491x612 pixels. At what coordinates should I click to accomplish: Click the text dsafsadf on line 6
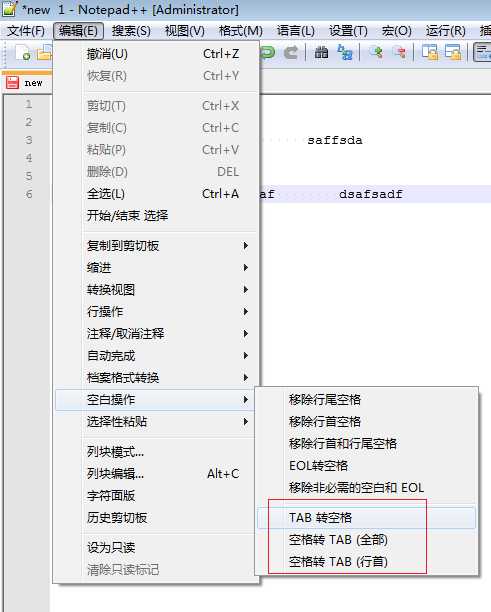(371, 194)
